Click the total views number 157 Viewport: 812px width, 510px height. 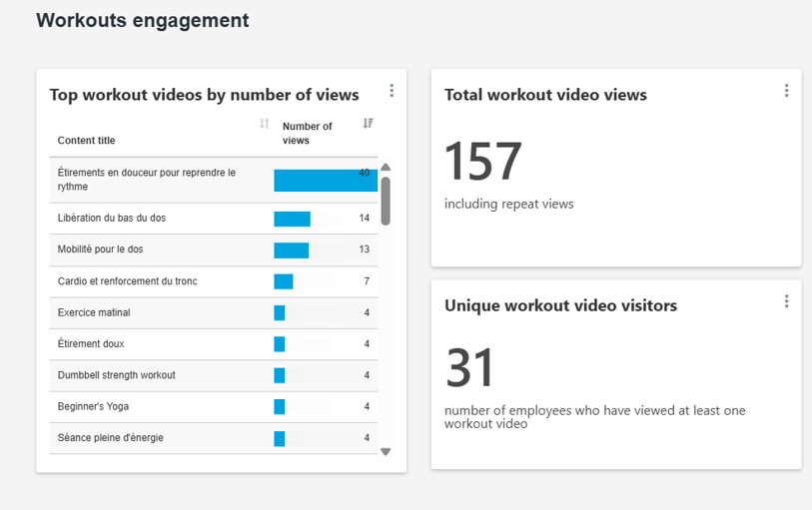(x=482, y=162)
